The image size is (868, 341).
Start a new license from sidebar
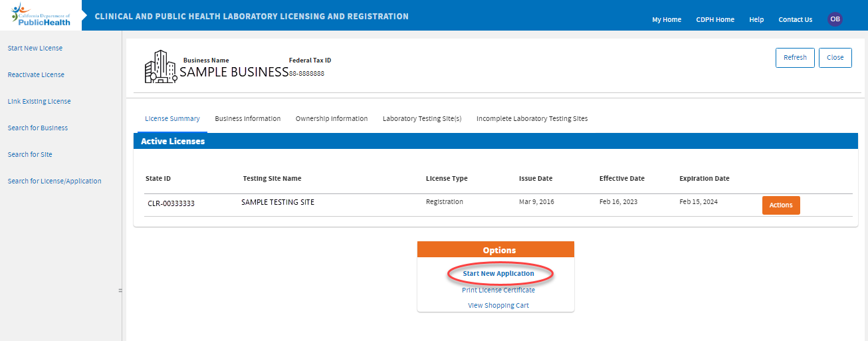pyautogui.click(x=35, y=48)
